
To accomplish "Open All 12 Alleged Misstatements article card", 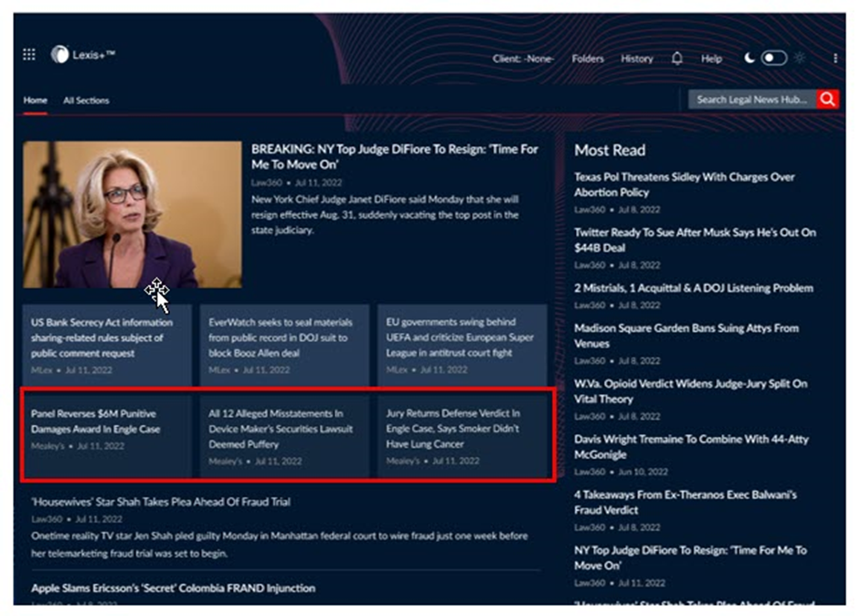I will (284, 436).
